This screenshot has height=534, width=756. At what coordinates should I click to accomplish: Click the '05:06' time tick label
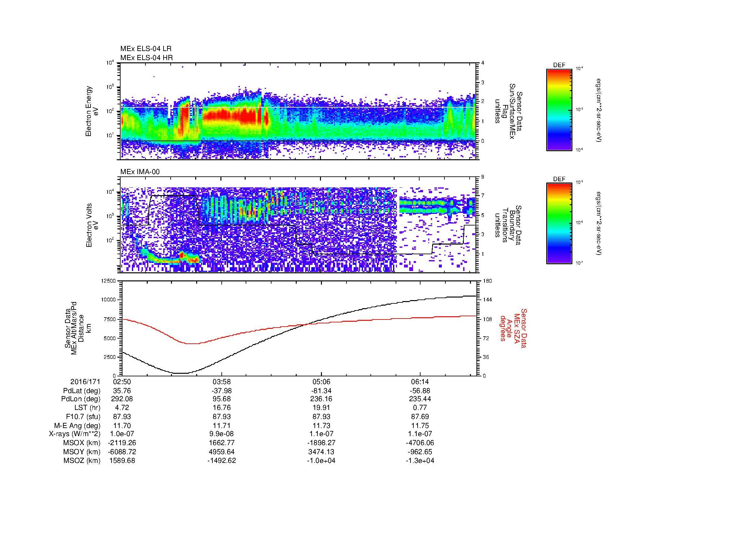[321, 382]
